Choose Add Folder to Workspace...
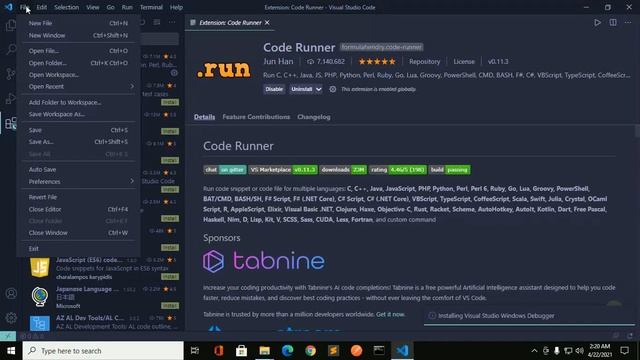Screen dimensions: 640x360 tap(78, 102)
